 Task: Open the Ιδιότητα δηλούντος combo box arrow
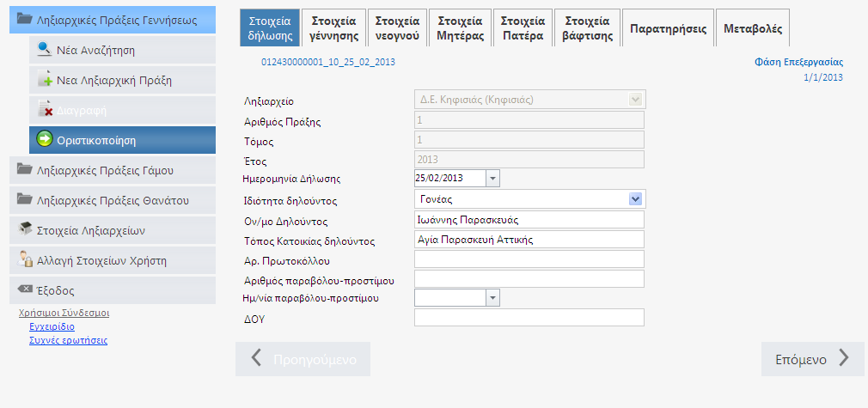(x=635, y=198)
